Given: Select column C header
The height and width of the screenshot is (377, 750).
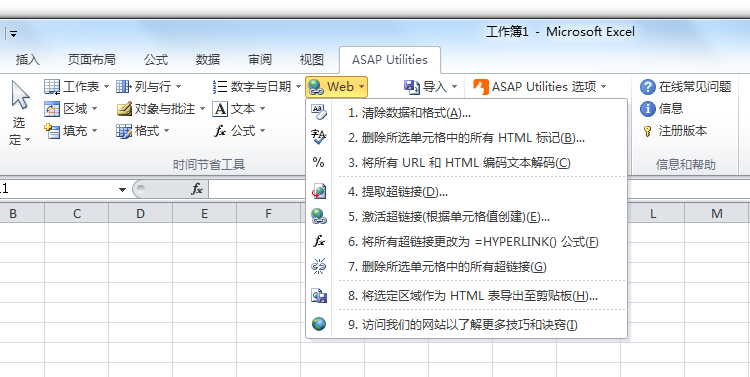Looking at the screenshot, I should [x=77, y=213].
